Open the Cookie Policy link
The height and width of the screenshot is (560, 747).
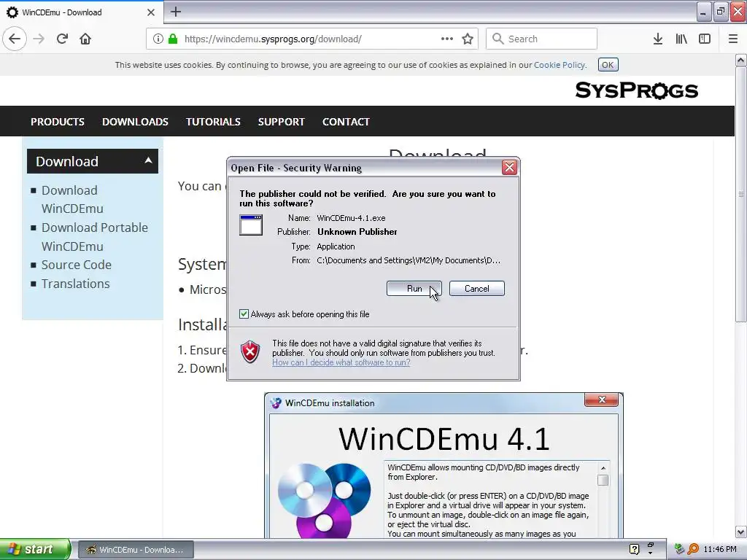[560, 65]
